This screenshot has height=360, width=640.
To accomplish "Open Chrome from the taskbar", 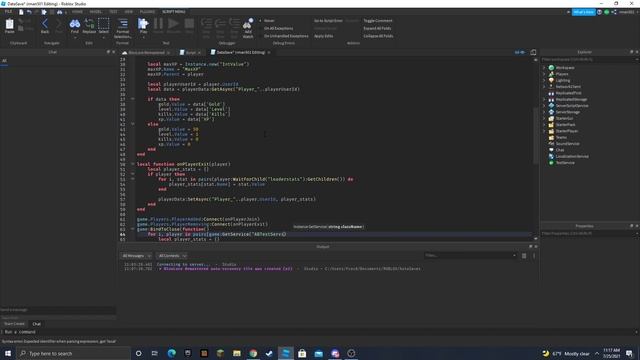I will pyautogui.click(x=253, y=353).
